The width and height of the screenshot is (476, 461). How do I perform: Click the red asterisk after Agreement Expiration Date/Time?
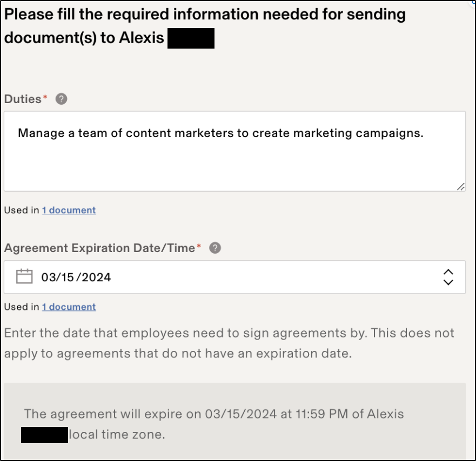[199, 247]
